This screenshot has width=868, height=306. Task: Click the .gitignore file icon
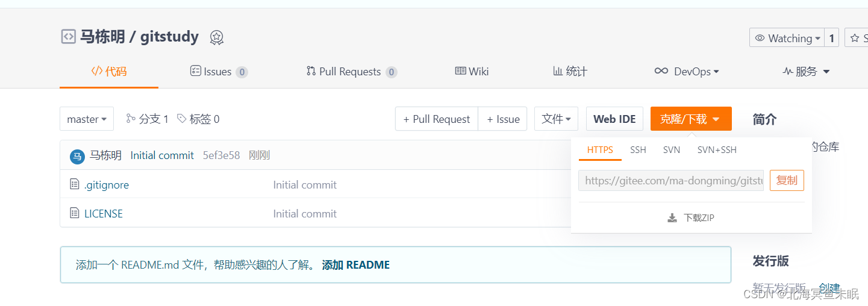pyautogui.click(x=75, y=184)
